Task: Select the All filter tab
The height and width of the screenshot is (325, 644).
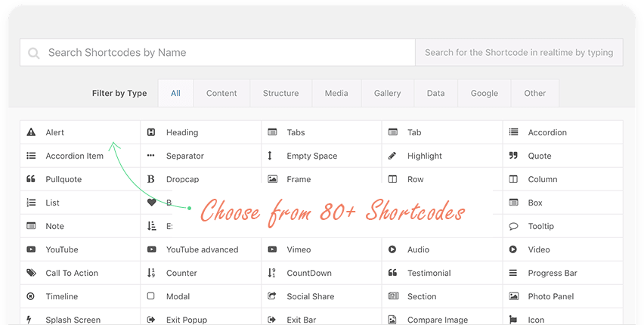Action: click(x=175, y=93)
